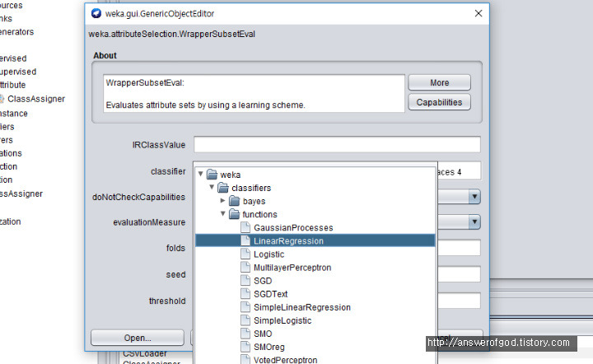This screenshot has width=593, height=364.
Task: Click the SimpleLinearRegression file icon
Action: [245, 307]
